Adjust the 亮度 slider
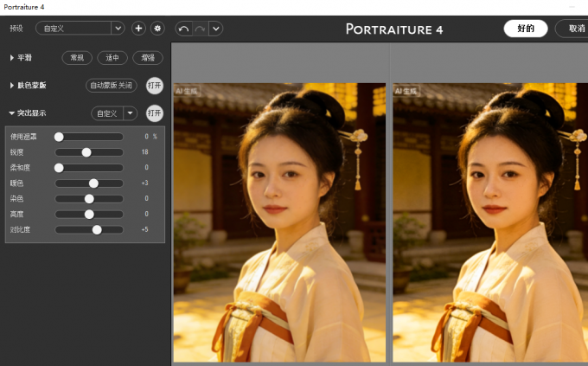The height and width of the screenshot is (366, 588). 89,214
